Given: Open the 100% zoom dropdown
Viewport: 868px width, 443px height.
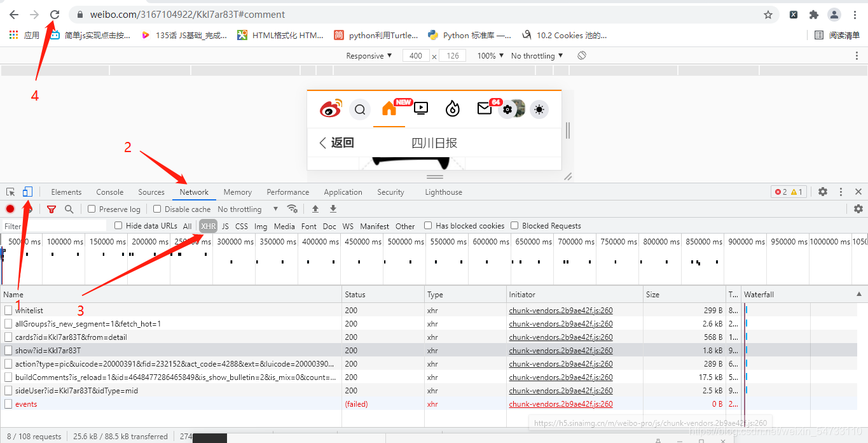Looking at the screenshot, I should pyautogui.click(x=490, y=56).
